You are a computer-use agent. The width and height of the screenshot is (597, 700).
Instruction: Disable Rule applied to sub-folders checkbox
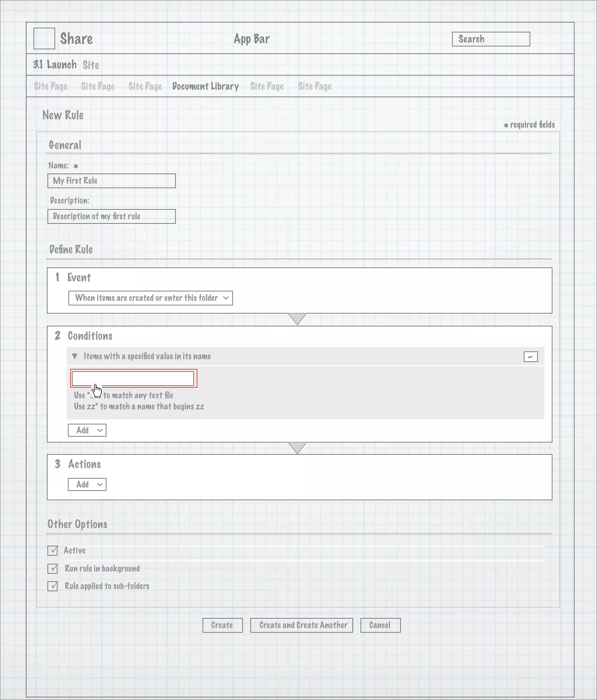[53, 586]
